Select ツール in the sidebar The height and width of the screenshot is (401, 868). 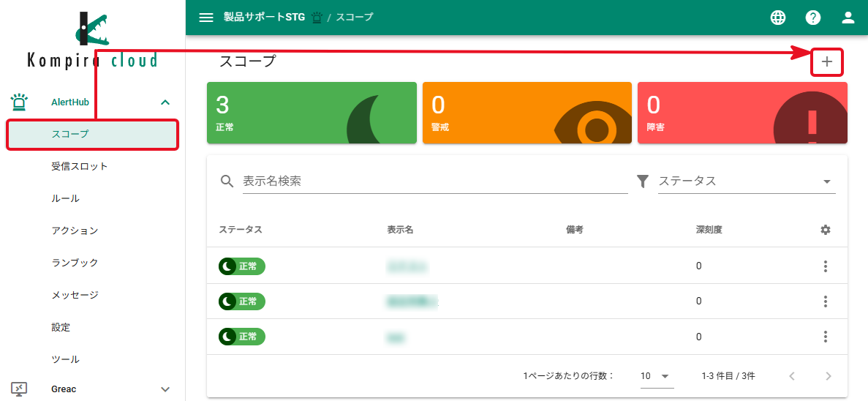coord(65,359)
